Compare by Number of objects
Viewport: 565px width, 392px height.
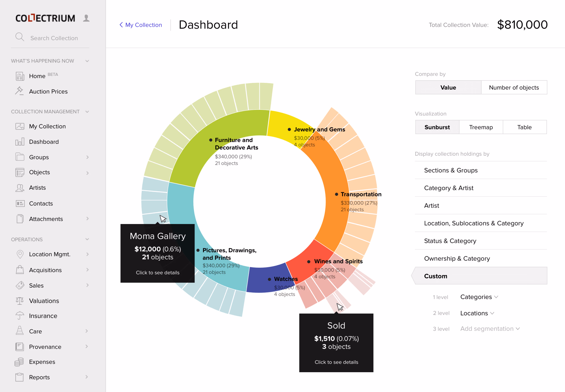tap(514, 87)
